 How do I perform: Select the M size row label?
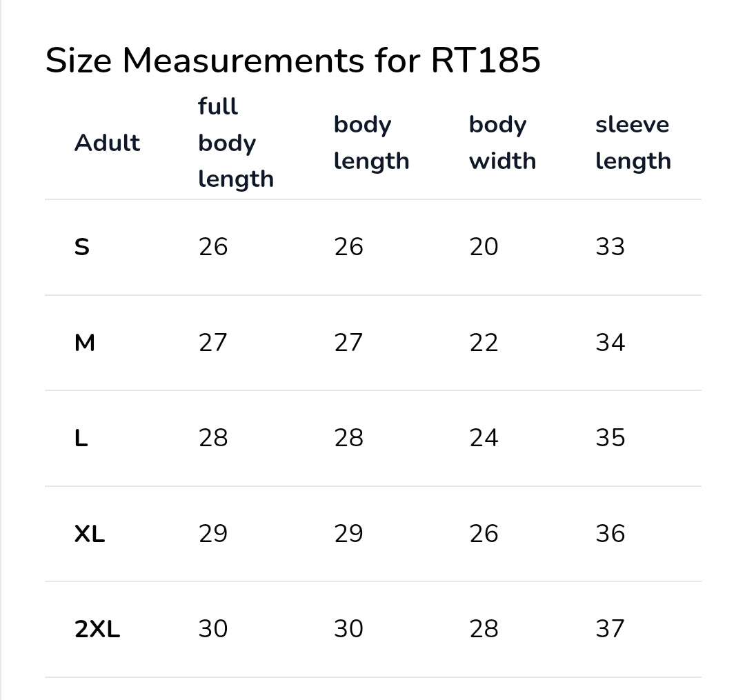coord(85,342)
